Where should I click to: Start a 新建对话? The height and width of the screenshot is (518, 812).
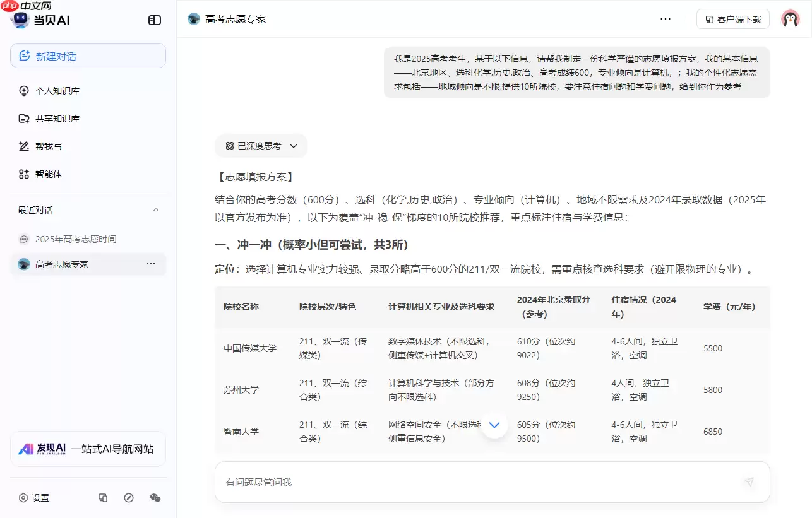pyautogui.click(x=88, y=56)
